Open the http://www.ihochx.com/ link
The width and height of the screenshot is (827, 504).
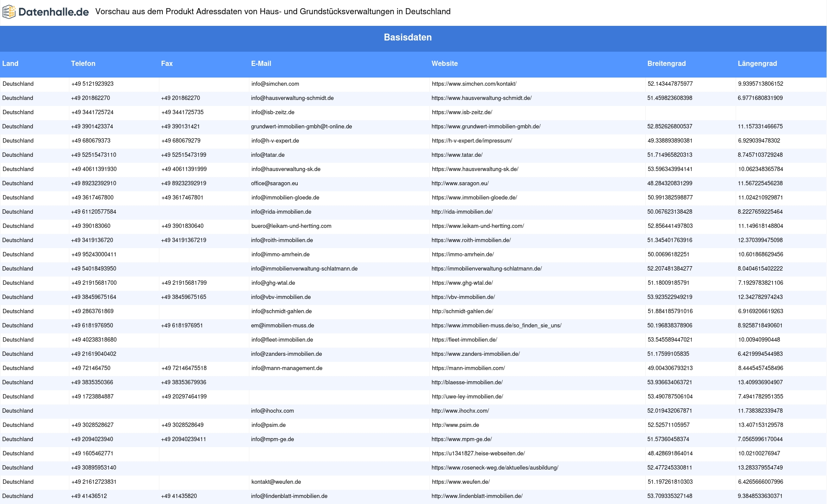pos(460,411)
